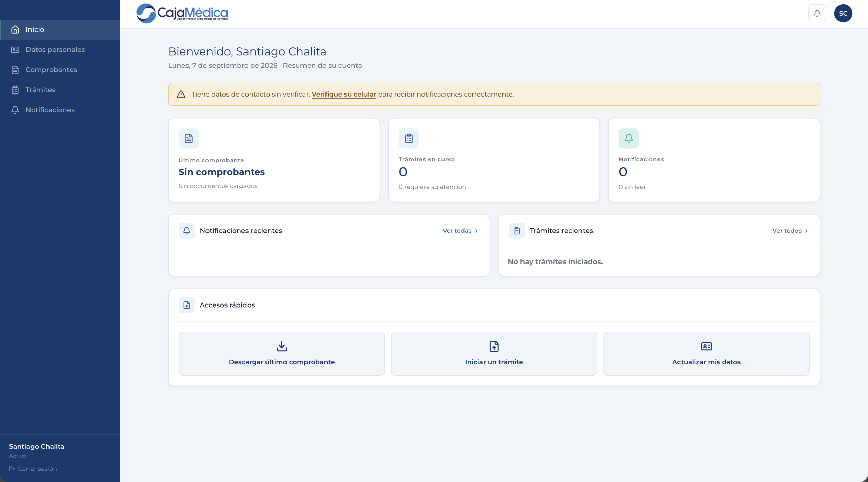The height and width of the screenshot is (482, 868).
Task: Follow the Verifique su celular link
Action: (x=344, y=94)
